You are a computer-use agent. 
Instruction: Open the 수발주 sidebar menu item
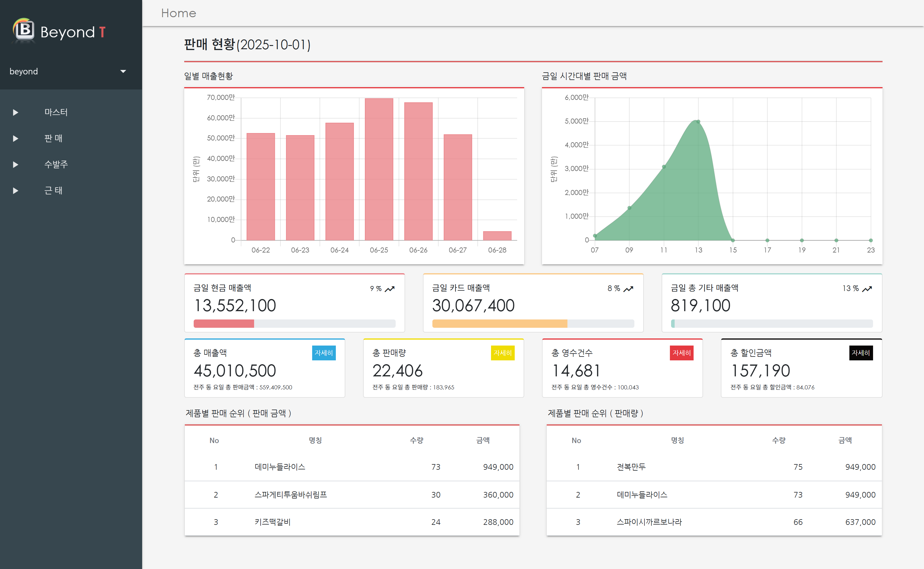[x=56, y=164]
